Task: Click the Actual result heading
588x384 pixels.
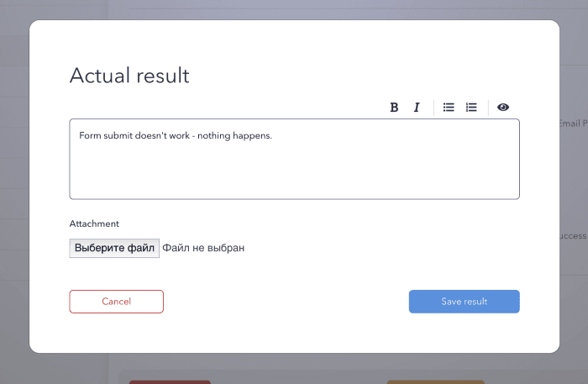Action: (129, 76)
